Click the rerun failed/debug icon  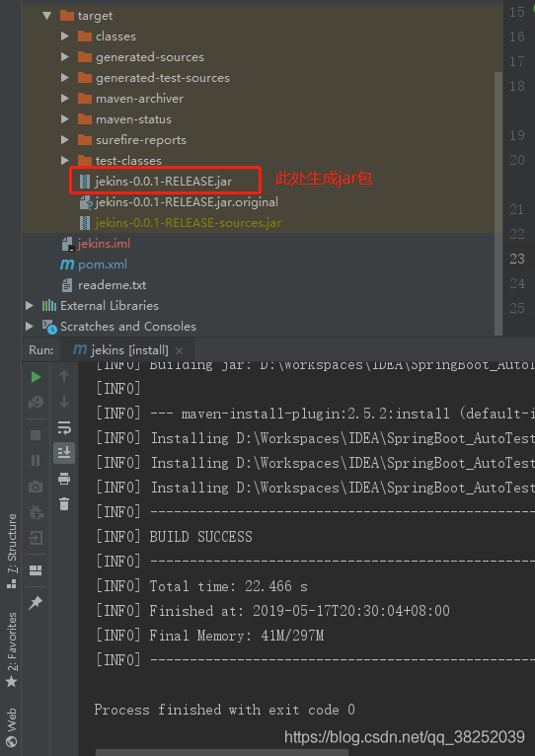coord(36,402)
